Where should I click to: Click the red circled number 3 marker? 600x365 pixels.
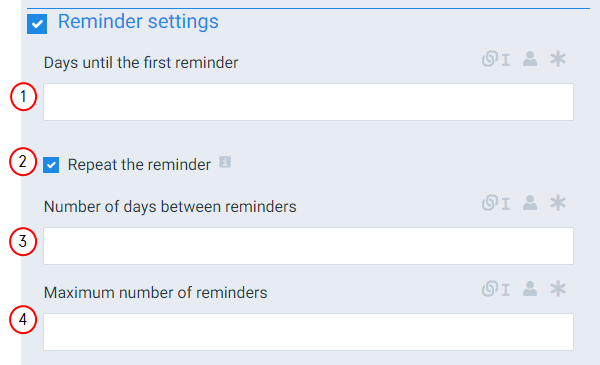pyautogui.click(x=23, y=242)
